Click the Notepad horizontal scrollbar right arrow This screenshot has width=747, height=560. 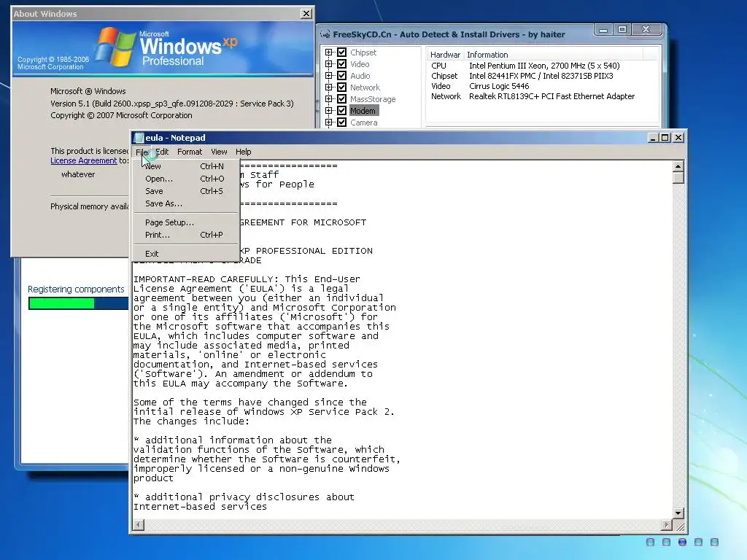tap(667, 525)
